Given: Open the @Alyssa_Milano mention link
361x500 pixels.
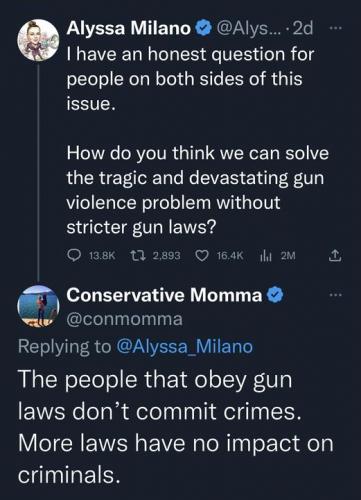Looking at the screenshot, I should [x=185, y=346].
